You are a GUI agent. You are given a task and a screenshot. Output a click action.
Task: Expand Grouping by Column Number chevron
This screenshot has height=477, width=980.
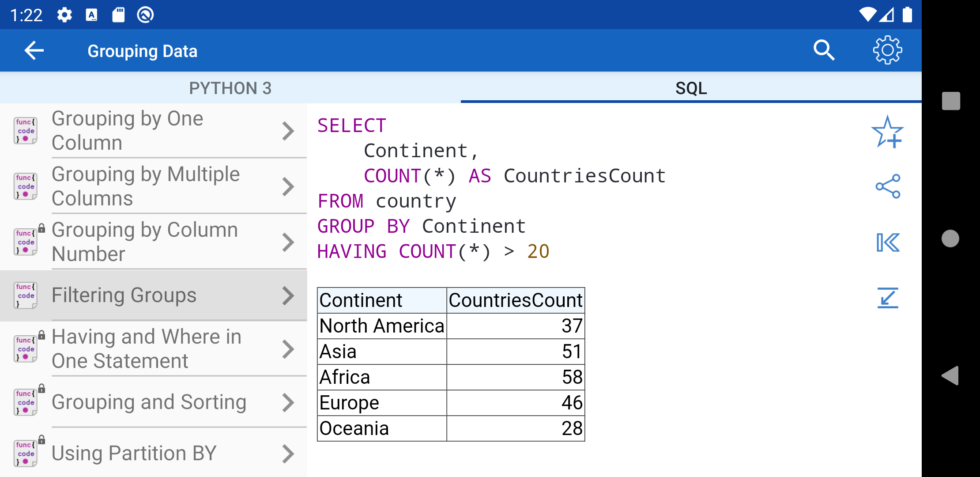(288, 242)
